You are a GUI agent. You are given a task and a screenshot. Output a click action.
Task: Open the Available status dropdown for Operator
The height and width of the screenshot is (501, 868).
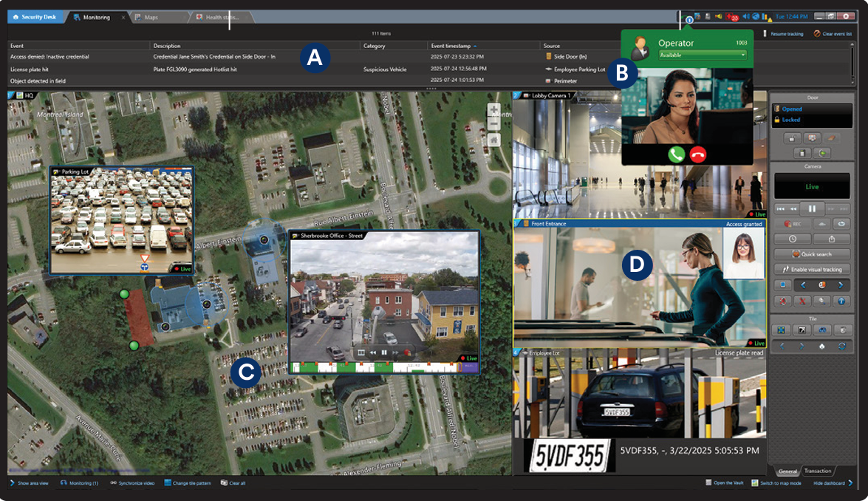tap(703, 55)
